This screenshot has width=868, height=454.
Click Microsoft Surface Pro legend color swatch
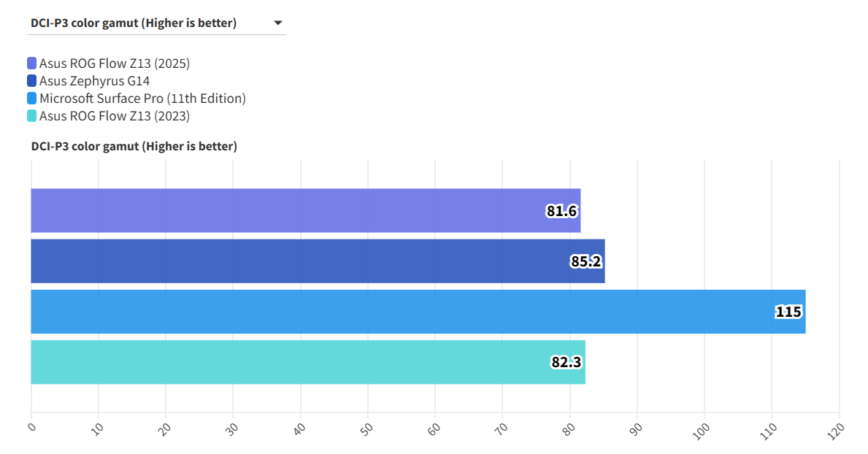(32, 99)
